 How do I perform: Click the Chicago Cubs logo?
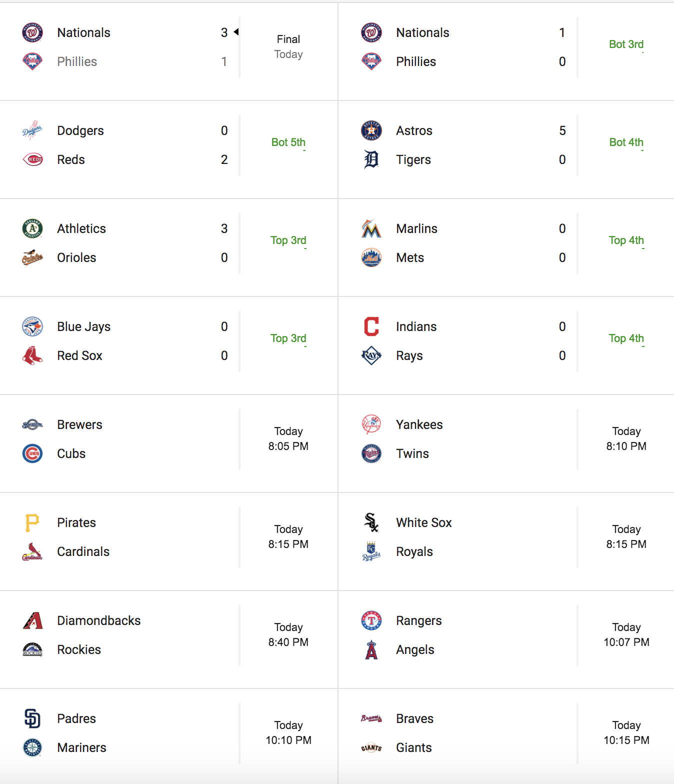[x=32, y=453]
